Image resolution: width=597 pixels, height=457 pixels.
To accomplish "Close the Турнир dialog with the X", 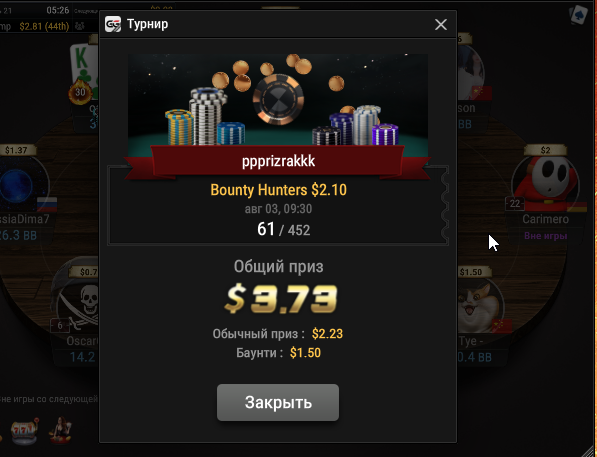I will (441, 25).
